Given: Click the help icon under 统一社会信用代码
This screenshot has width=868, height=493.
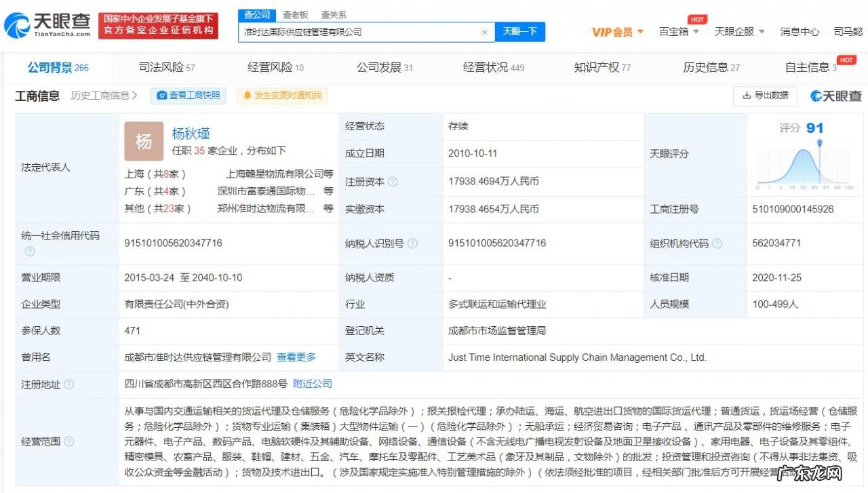Looking at the screenshot, I should click(x=29, y=252).
